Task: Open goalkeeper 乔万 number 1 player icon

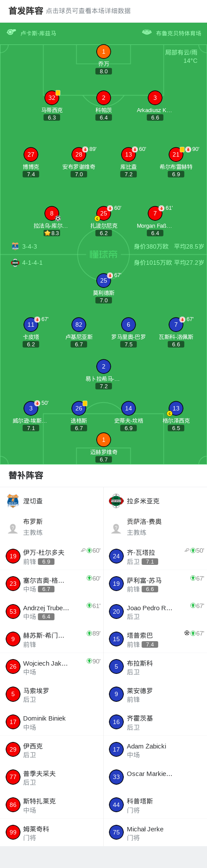Action: click(x=103, y=51)
